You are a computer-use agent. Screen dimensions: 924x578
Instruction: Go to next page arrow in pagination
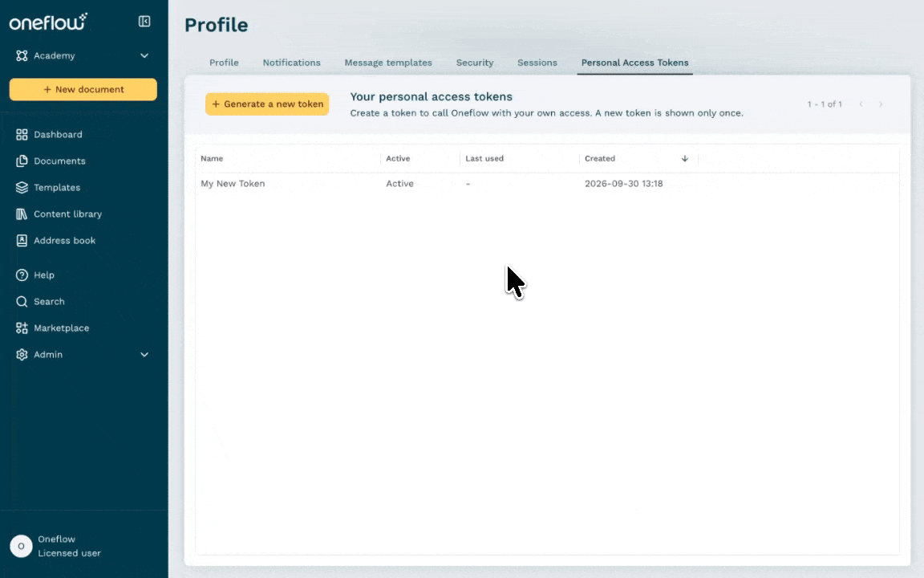pos(881,104)
